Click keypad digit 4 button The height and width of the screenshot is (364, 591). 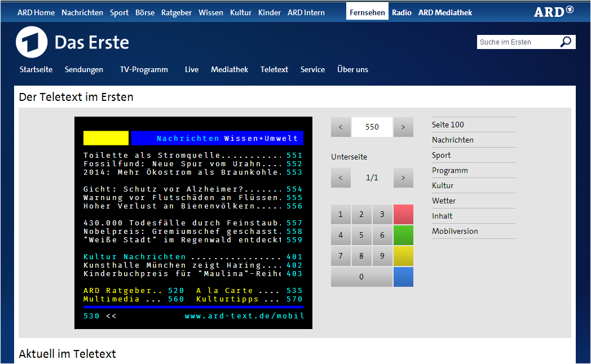341,236
